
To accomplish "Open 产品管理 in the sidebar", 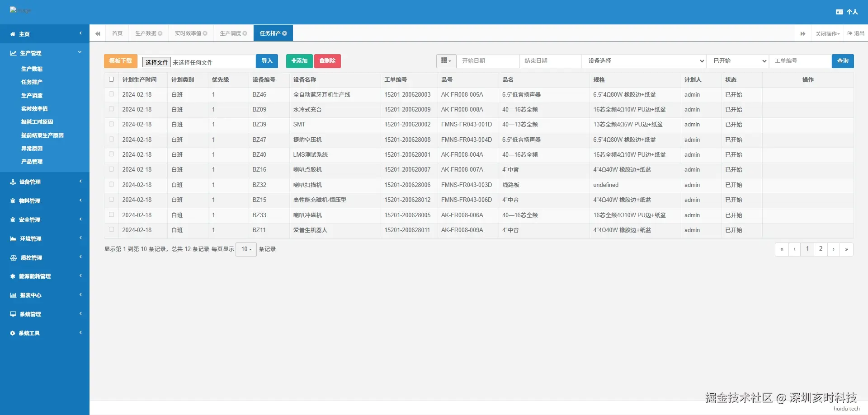I will click(x=32, y=162).
